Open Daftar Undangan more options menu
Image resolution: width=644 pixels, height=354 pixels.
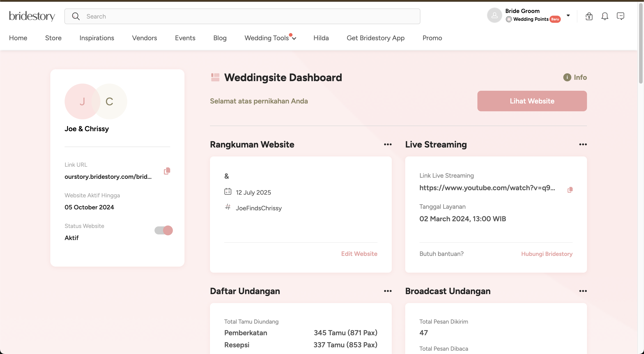pyautogui.click(x=388, y=291)
